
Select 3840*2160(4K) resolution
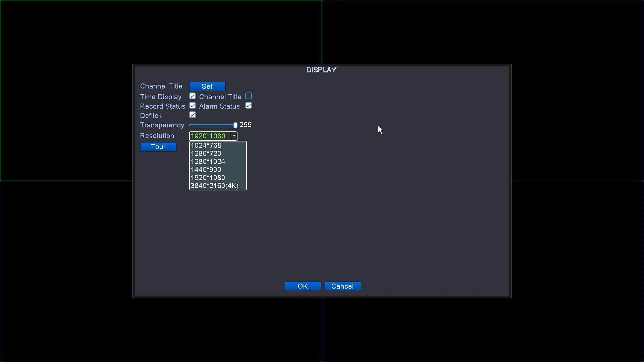pyautogui.click(x=215, y=186)
